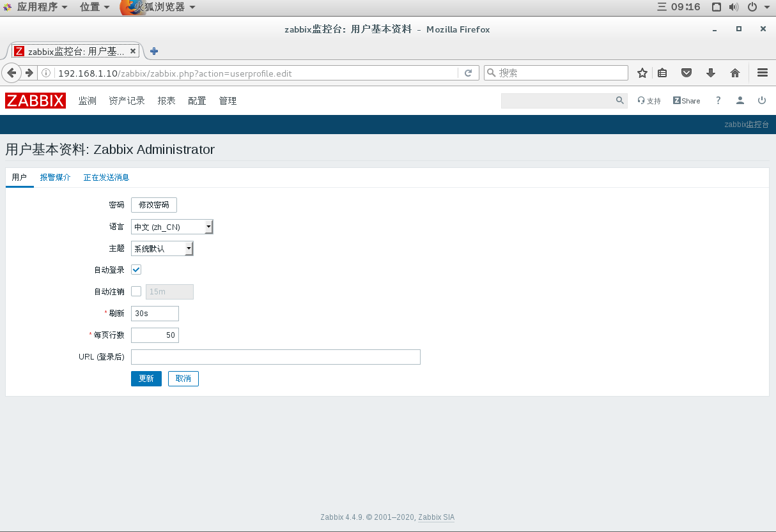Open 资产记录 menu
The image size is (776, 532).
pyautogui.click(x=127, y=101)
